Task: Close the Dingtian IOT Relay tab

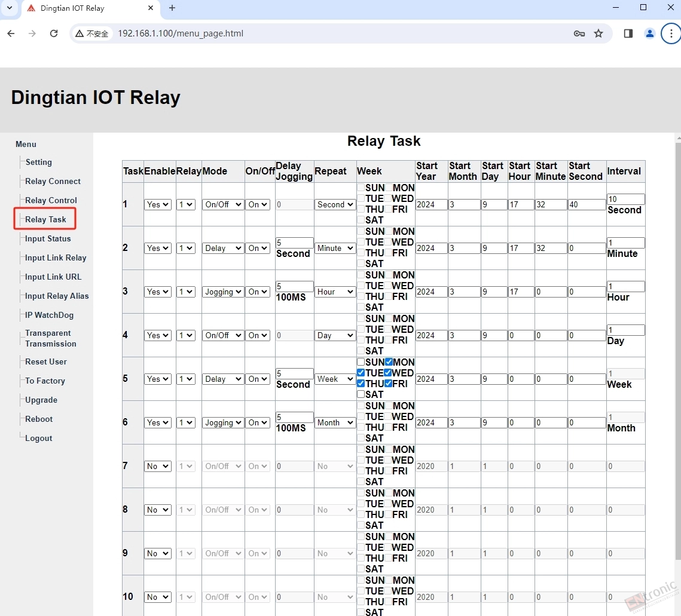Action: point(150,8)
